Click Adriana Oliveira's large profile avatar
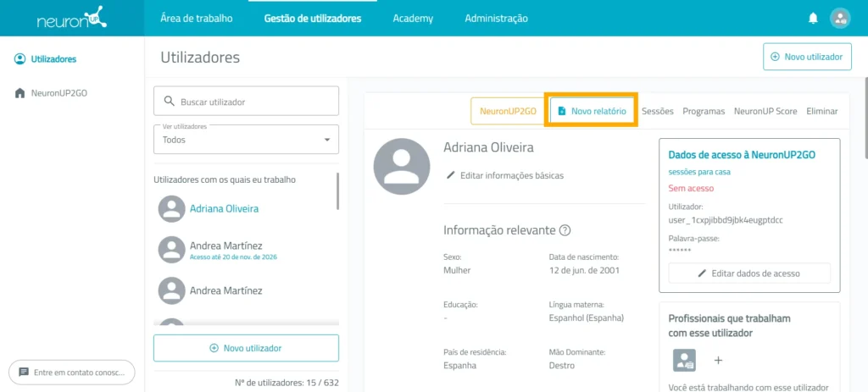This screenshot has height=392, width=868. point(402,167)
